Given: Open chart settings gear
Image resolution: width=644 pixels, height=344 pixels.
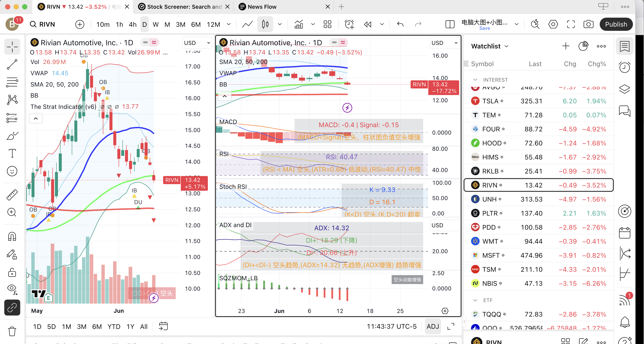Looking at the screenshot, I should tap(553, 24).
